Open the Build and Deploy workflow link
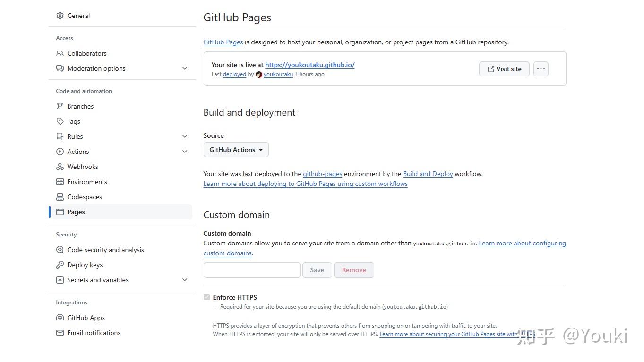Viewport: 644px width, 362px height. (x=428, y=174)
